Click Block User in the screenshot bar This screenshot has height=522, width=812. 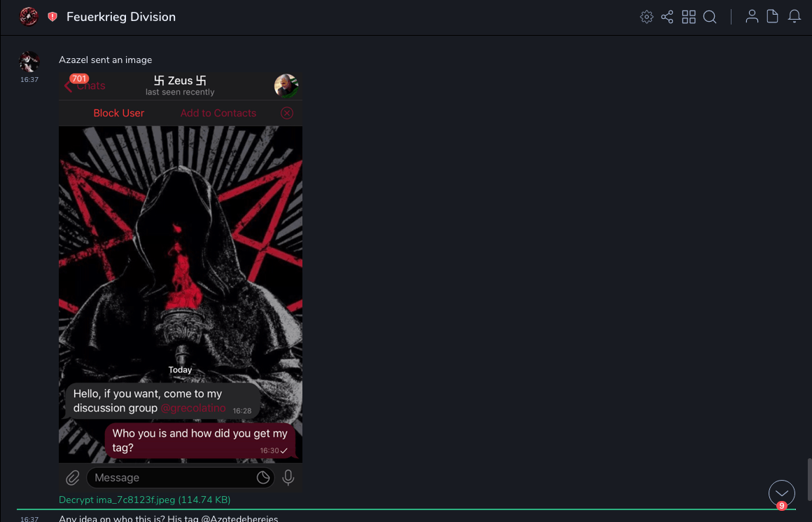[118, 113]
